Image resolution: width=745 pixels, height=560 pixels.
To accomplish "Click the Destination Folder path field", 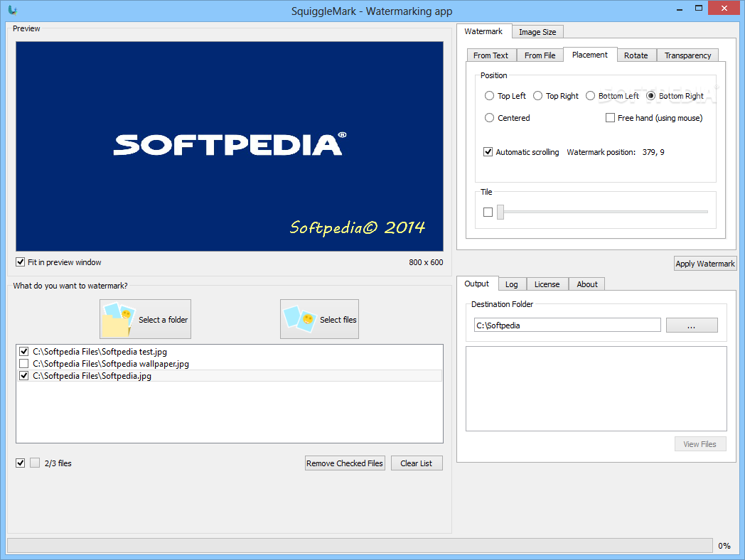I will [x=567, y=325].
